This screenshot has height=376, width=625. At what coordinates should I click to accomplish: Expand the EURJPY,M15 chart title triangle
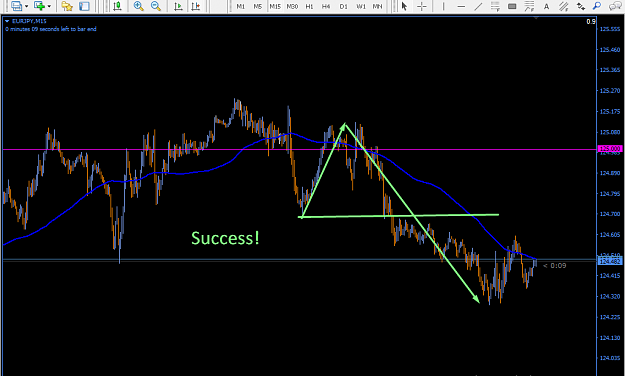pyautogui.click(x=7, y=21)
